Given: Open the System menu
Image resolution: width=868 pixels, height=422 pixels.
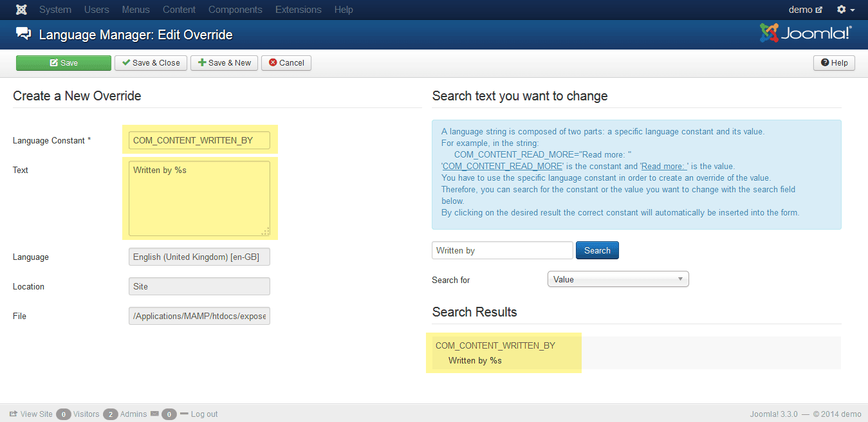Looking at the screenshot, I should (55, 10).
